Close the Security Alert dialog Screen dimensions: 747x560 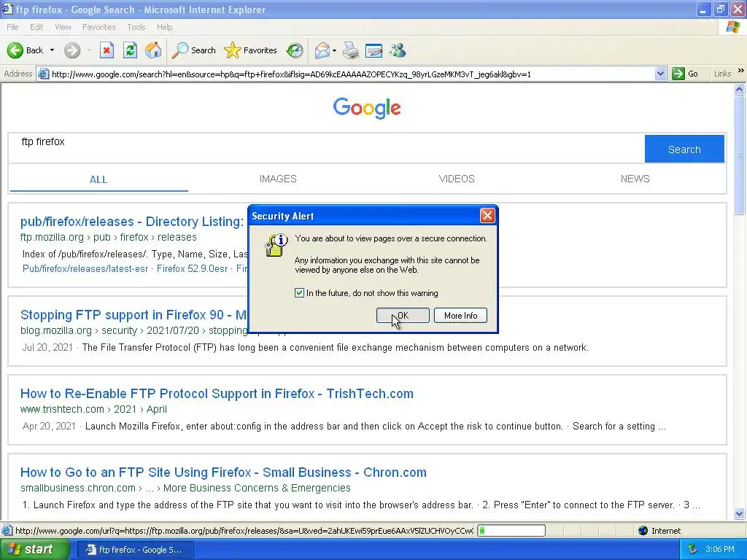point(487,216)
